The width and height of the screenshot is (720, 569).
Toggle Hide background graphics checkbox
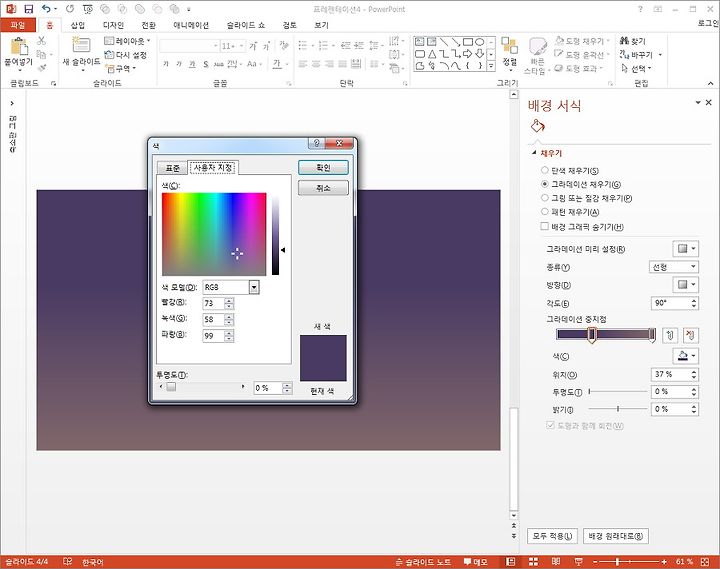(545, 226)
